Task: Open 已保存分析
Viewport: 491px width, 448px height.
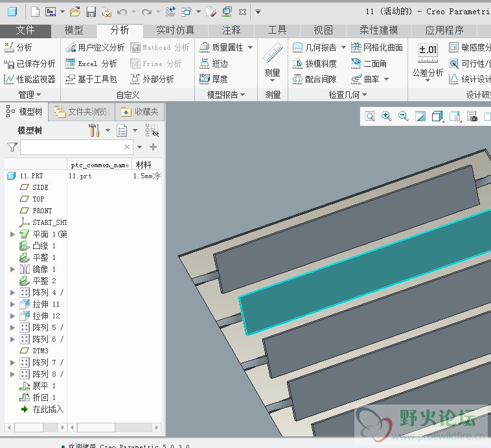Action: [30, 64]
